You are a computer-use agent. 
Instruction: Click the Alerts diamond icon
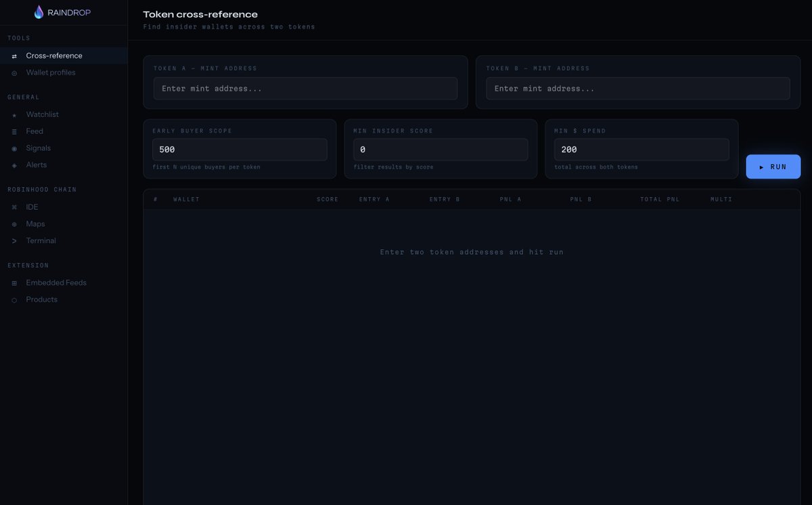14,165
